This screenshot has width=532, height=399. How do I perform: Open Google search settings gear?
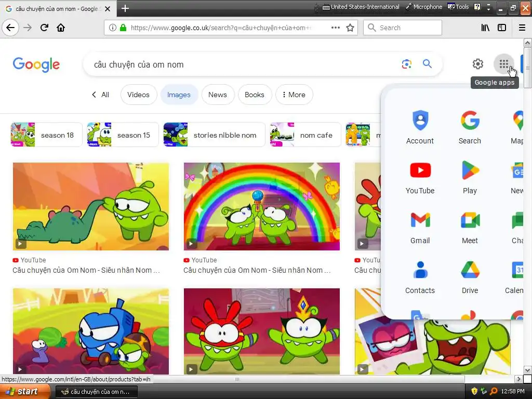[478, 64]
